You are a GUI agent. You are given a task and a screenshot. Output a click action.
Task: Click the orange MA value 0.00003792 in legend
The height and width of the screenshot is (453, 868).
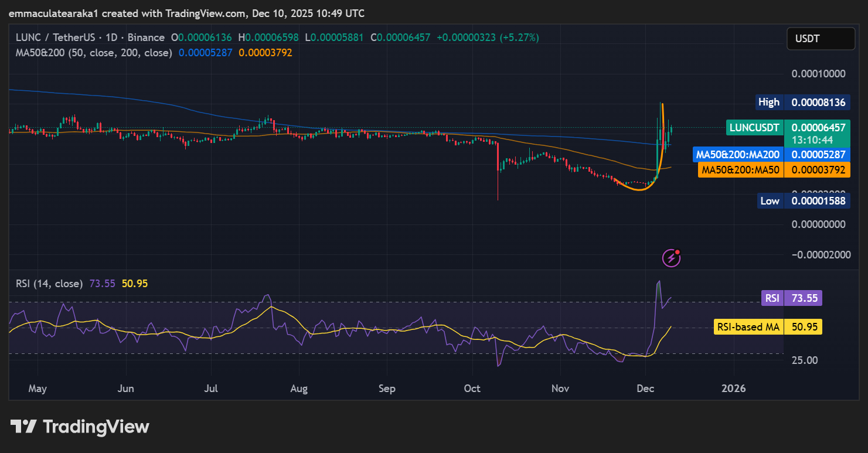[265, 53]
